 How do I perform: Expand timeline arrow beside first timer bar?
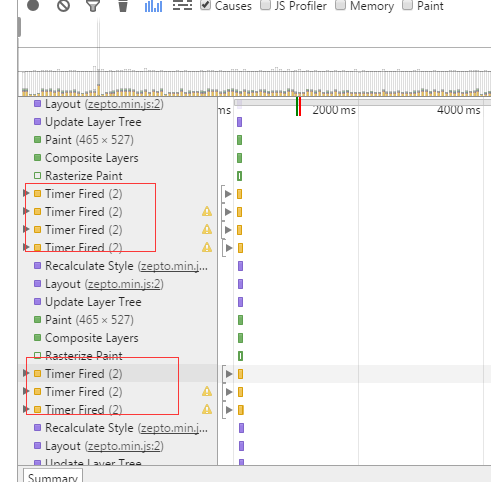228,194
